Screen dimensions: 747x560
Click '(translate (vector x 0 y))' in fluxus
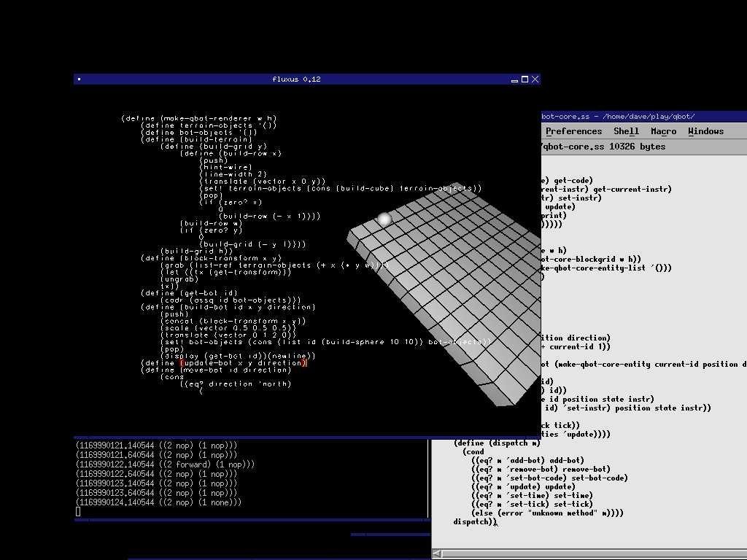[x=263, y=182]
